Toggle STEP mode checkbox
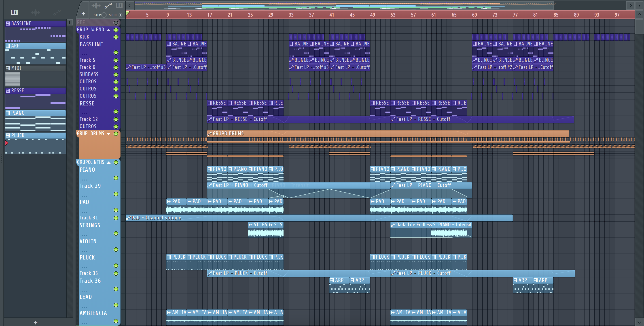 (104, 15)
